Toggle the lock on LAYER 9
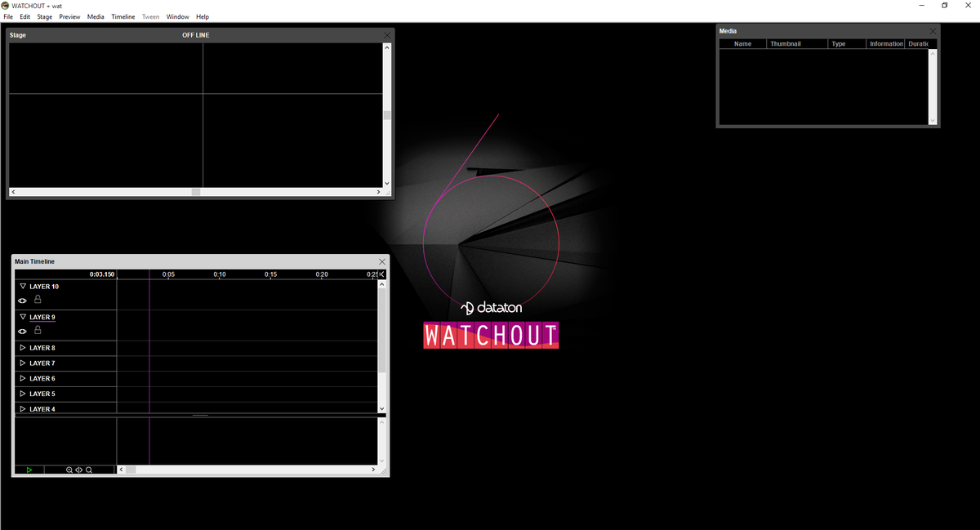 pyautogui.click(x=38, y=330)
